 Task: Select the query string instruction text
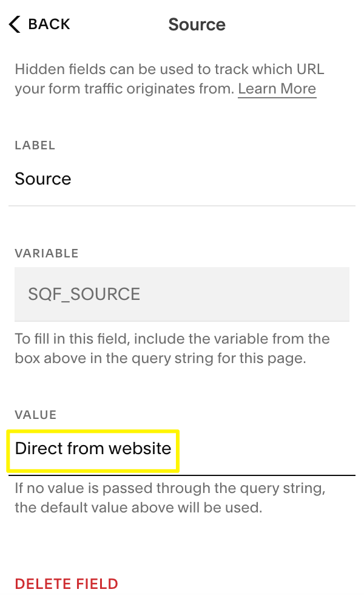tap(172, 348)
